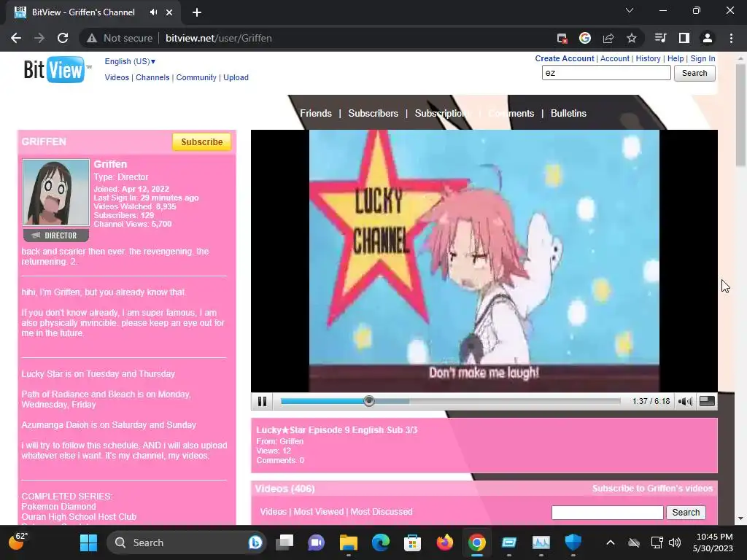This screenshot has height=560, width=747.
Task: Click the browser forward arrow
Action: click(39, 38)
